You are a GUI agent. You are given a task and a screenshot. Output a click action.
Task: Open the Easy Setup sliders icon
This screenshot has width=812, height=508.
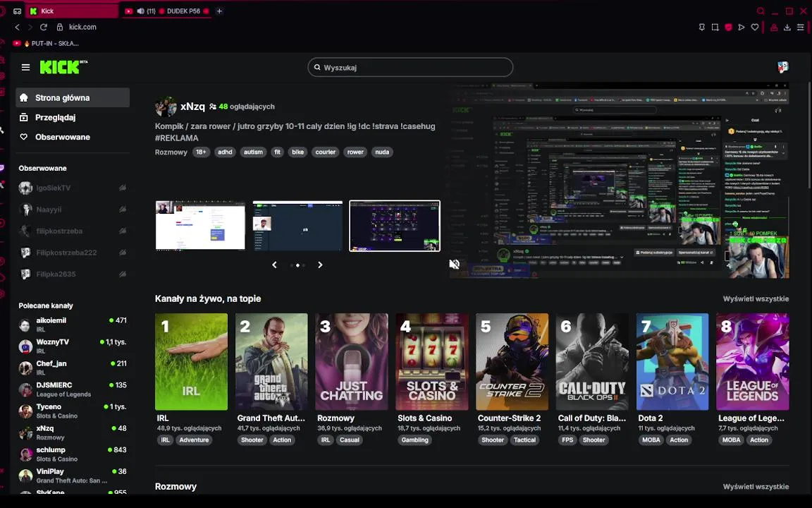click(x=801, y=27)
